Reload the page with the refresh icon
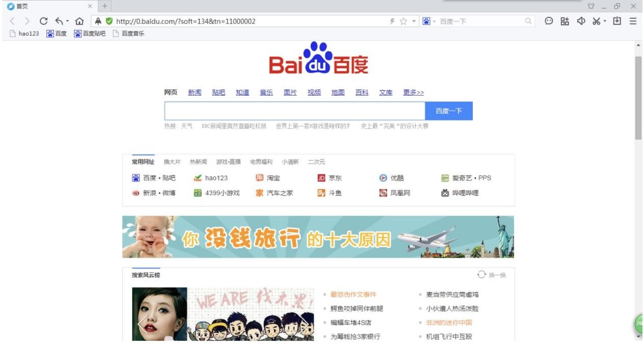The width and height of the screenshot is (644, 344). coord(44,21)
